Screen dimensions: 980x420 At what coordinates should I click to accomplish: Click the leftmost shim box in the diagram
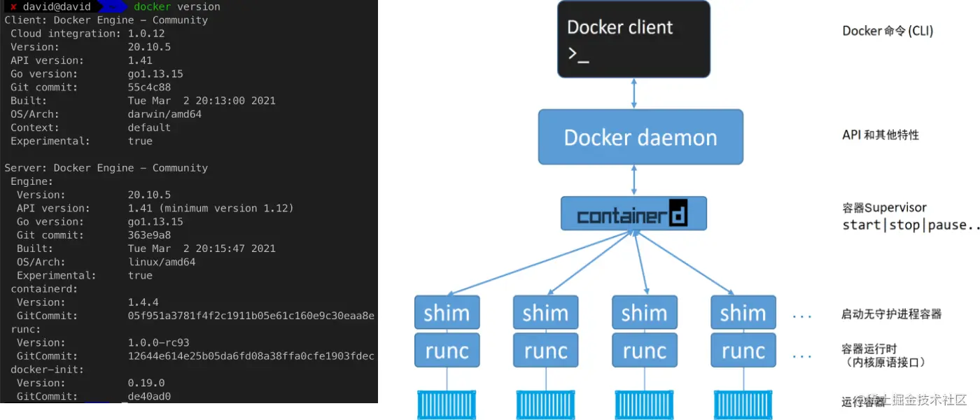click(x=447, y=312)
